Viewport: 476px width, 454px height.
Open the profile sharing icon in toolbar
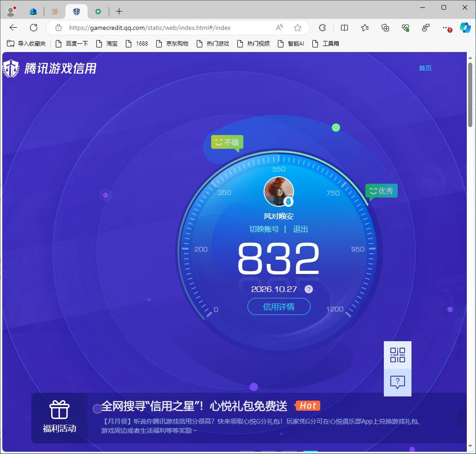426,28
